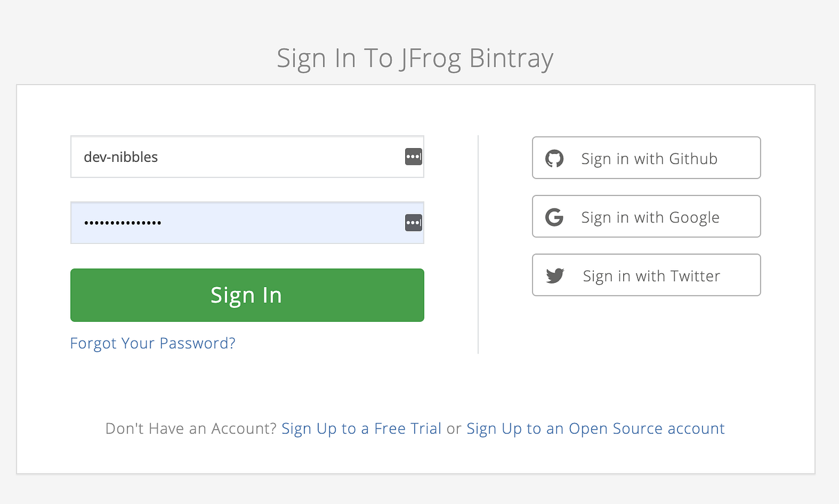This screenshot has width=839, height=504.
Task: Click the Sign In To JFrog Bintray heading
Action: [415, 58]
